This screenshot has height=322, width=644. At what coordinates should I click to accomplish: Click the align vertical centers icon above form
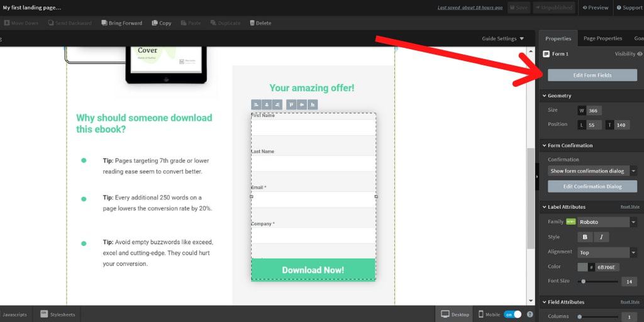point(302,105)
